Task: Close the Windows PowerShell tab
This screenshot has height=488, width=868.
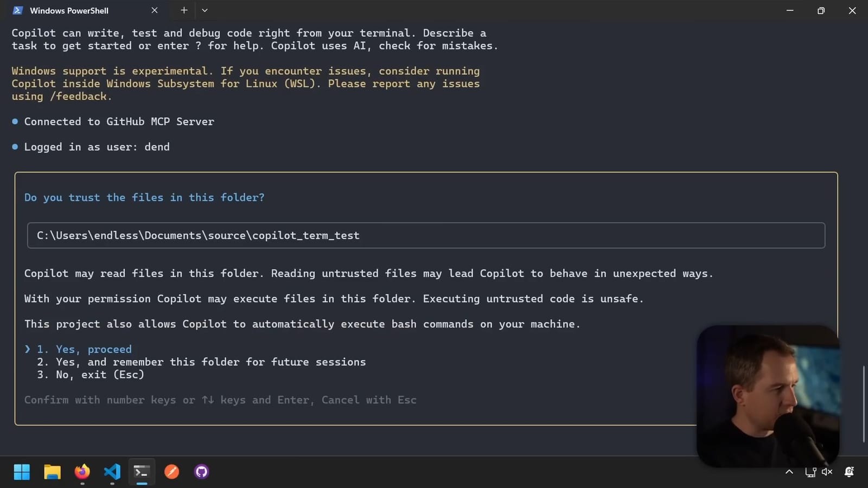Action: tap(154, 10)
